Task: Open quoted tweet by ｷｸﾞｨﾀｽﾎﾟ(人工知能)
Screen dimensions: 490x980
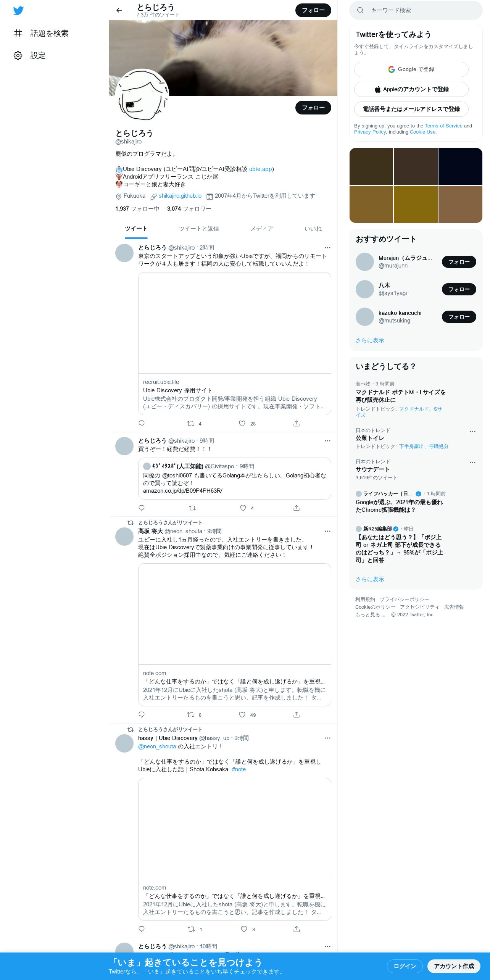Action: (x=235, y=479)
